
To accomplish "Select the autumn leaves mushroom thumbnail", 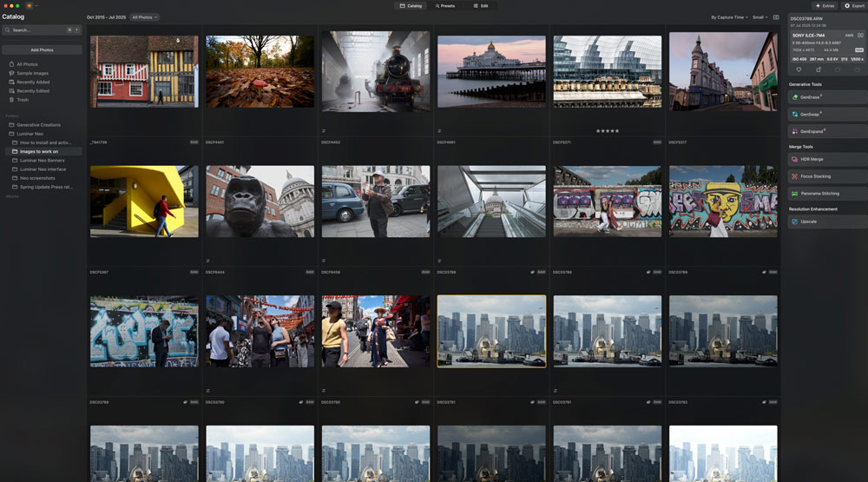I will [260, 71].
